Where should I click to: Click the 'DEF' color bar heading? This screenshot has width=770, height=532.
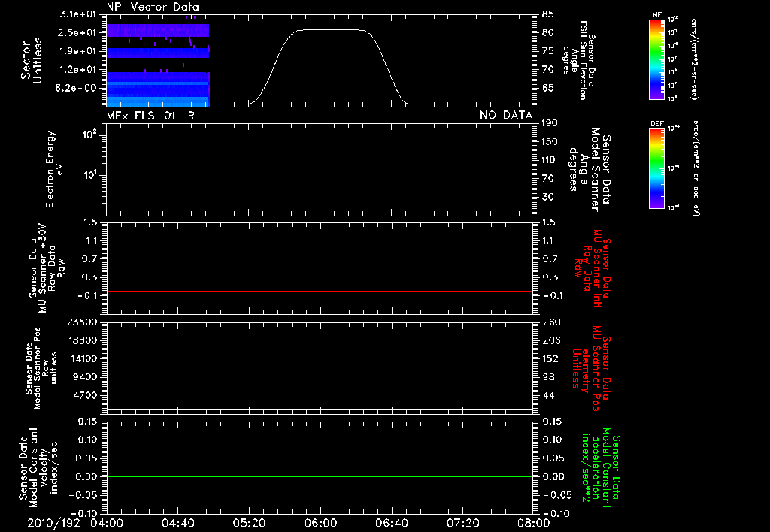tap(656, 124)
